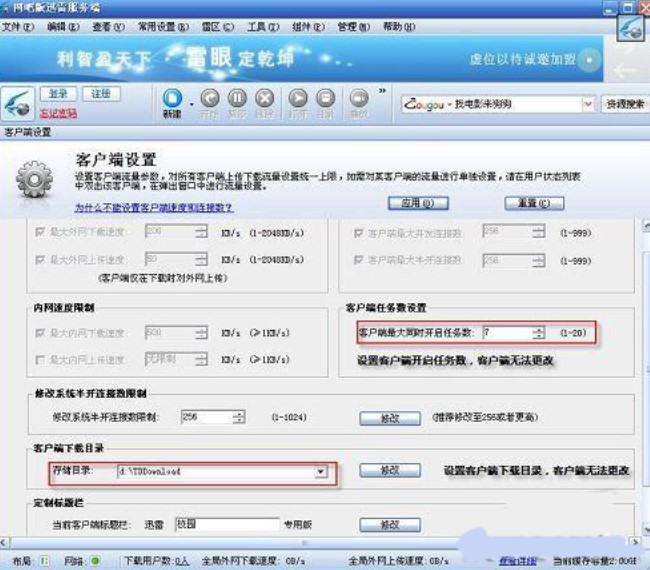Click the blue link before 当前缓存容量
The width and height of the screenshot is (650, 570).
[518, 561]
